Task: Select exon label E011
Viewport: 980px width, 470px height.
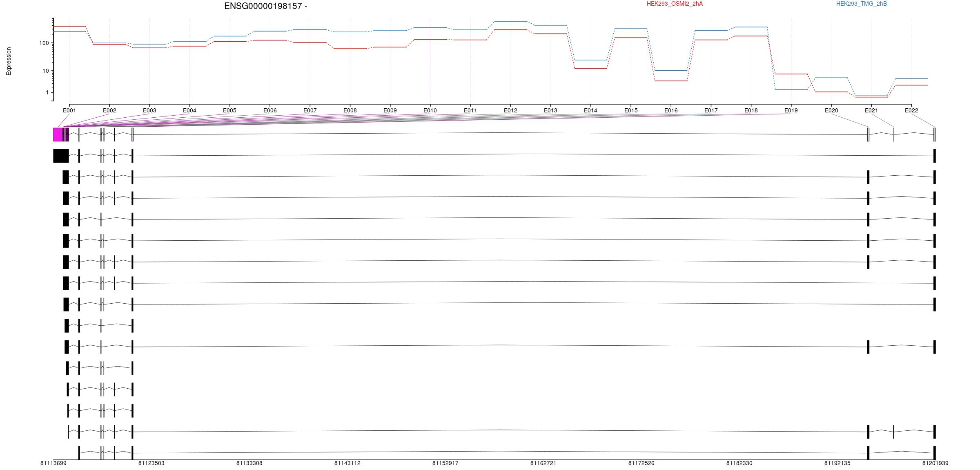Action: click(x=470, y=110)
